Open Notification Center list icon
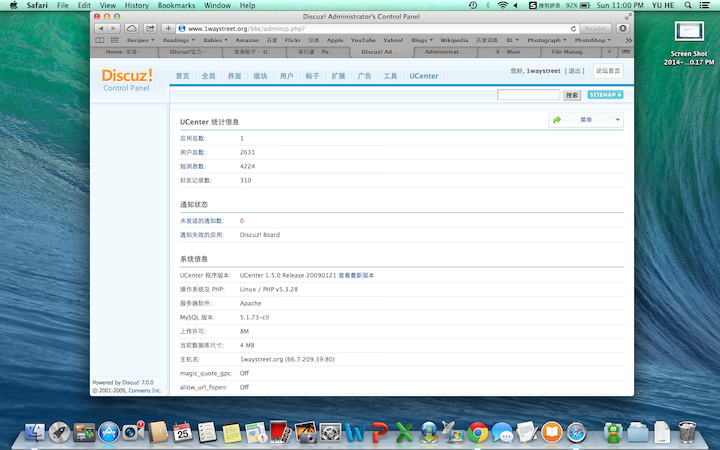The width and height of the screenshot is (720, 450). (x=704, y=6)
